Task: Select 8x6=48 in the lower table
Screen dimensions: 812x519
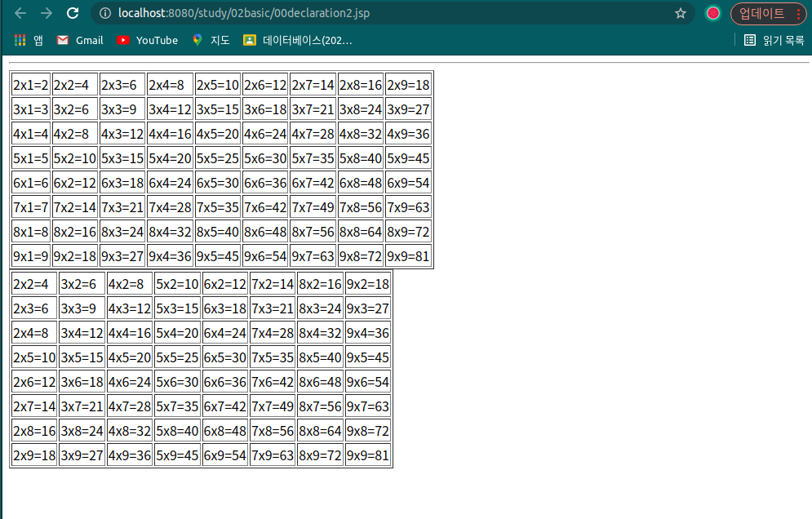Action: click(320, 382)
